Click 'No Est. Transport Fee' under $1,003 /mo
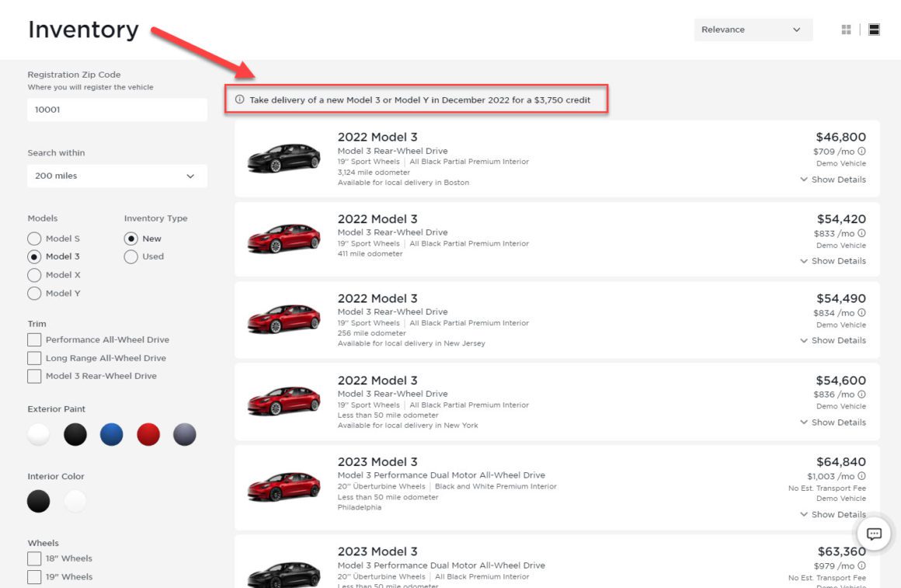901x588 pixels. 827,488
